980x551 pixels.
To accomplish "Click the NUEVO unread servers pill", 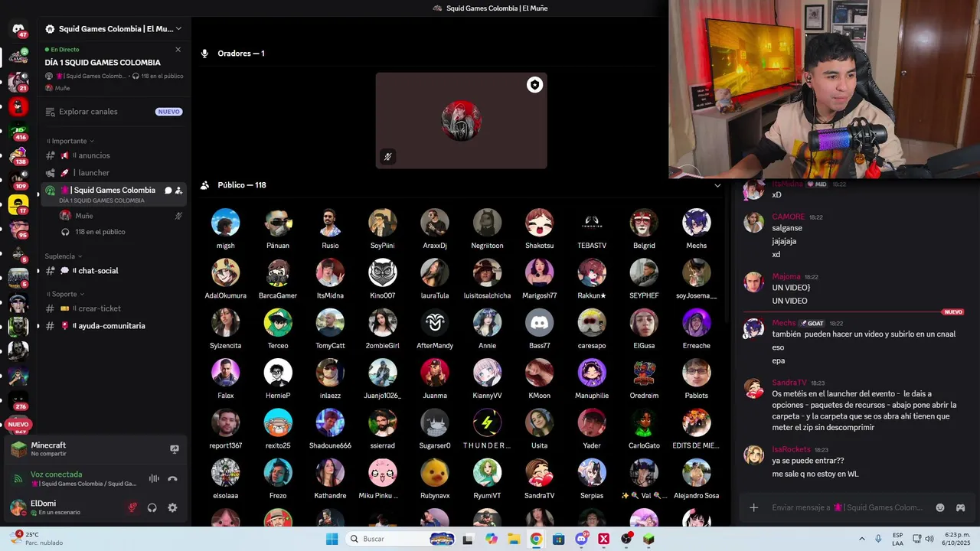I will [18, 425].
